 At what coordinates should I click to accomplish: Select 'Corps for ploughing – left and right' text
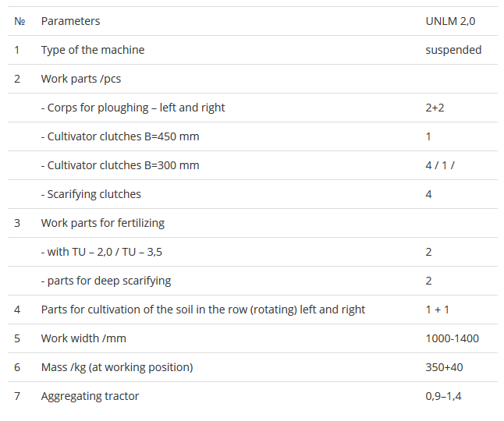click(x=133, y=108)
